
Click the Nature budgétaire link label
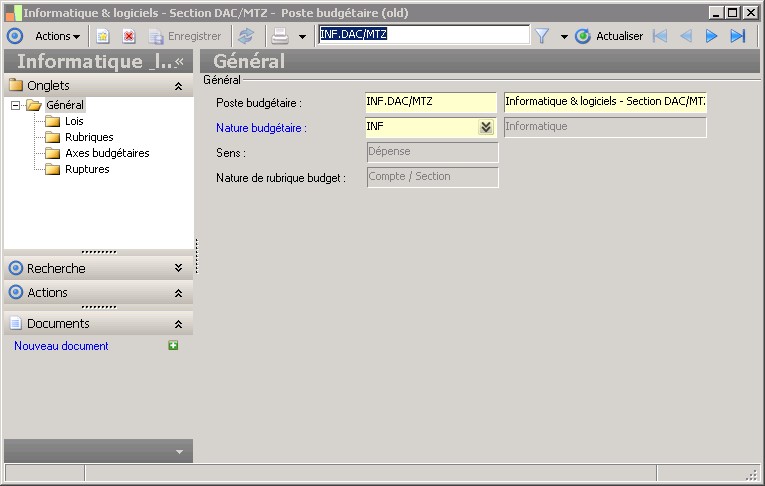262,128
